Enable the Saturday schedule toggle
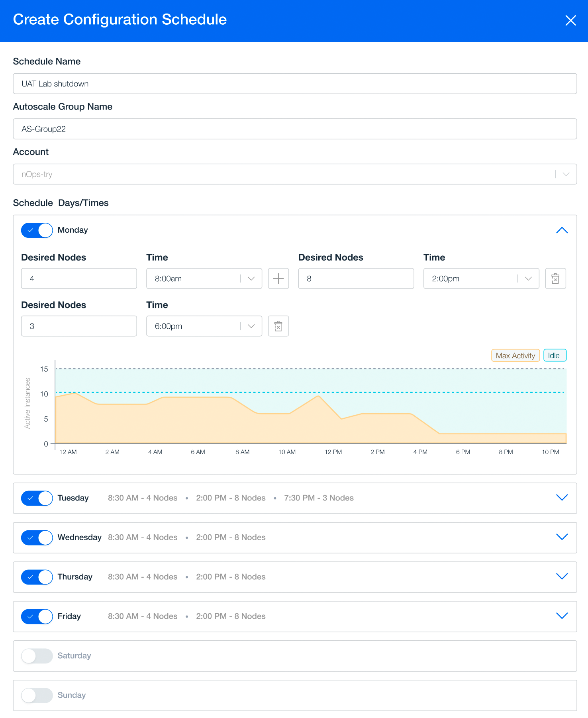 tap(37, 656)
